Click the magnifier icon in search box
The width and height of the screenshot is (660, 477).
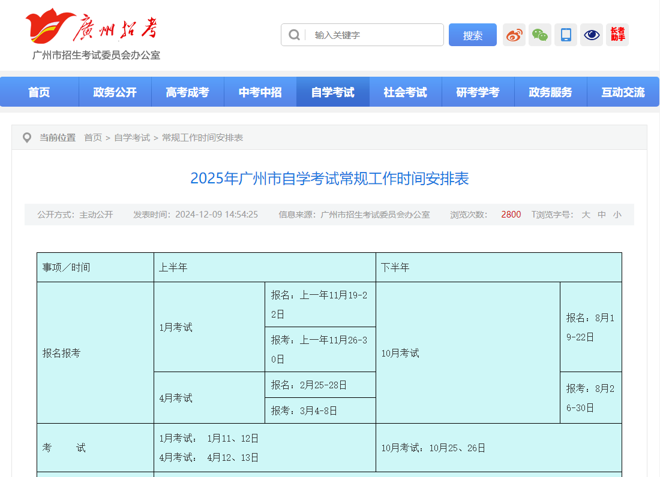pyautogui.click(x=294, y=35)
